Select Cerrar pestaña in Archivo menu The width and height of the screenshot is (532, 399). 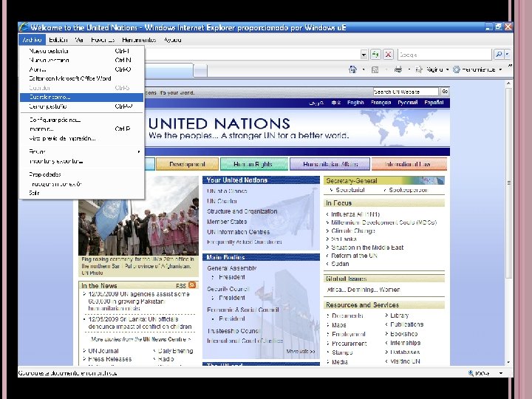pos(81,106)
